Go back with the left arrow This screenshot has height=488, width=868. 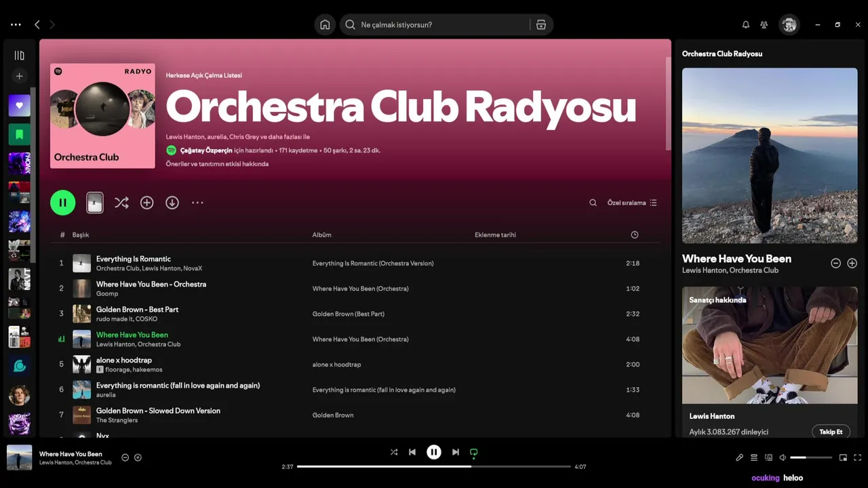pos(37,24)
